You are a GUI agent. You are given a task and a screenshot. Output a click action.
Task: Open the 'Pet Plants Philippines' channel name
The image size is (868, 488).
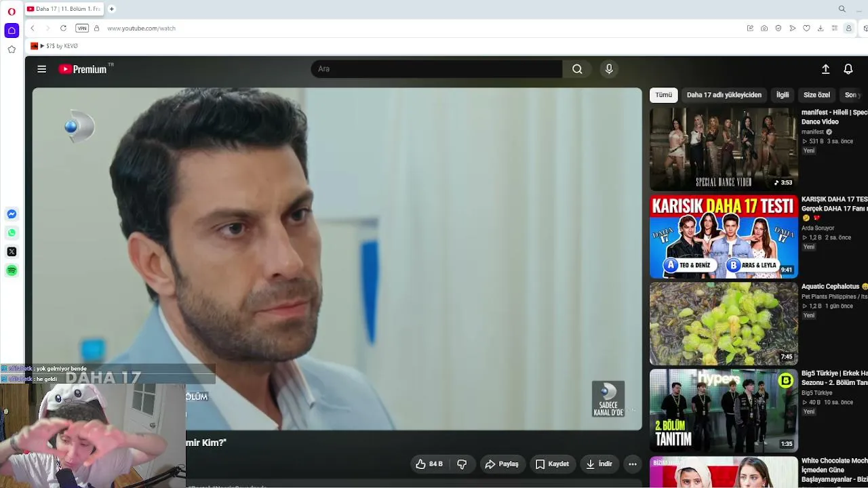click(x=835, y=297)
